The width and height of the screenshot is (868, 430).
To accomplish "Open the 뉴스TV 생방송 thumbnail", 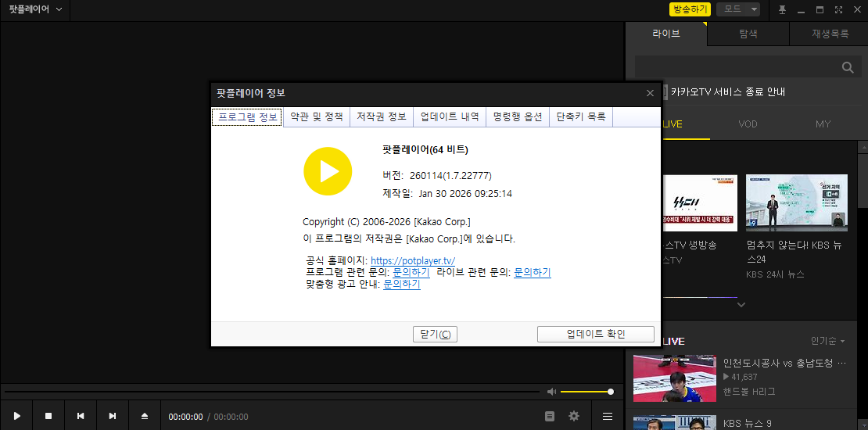I will pos(699,202).
